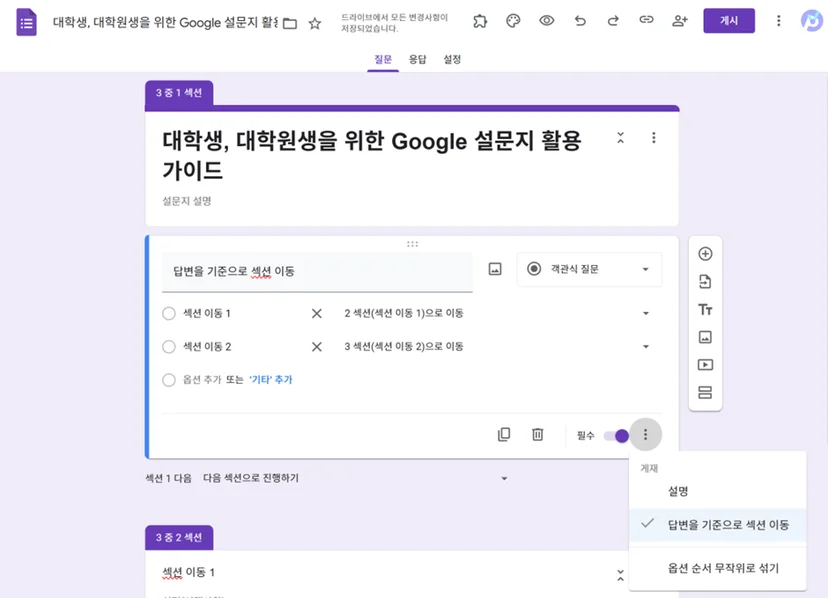Toggle 답변을 기준으로 섹션 이동 menu item
The height and width of the screenshot is (598, 828).
click(718, 525)
